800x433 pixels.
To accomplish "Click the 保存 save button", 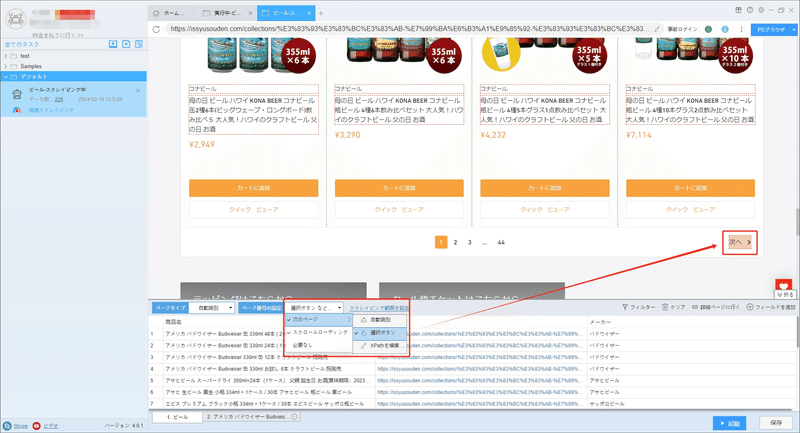I will coord(776,423).
